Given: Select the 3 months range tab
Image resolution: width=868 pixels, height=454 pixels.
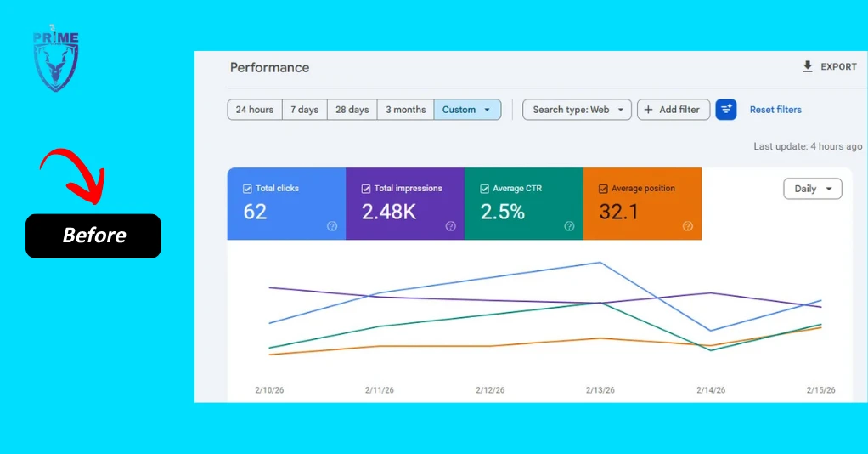Looking at the screenshot, I should click(406, 110).
